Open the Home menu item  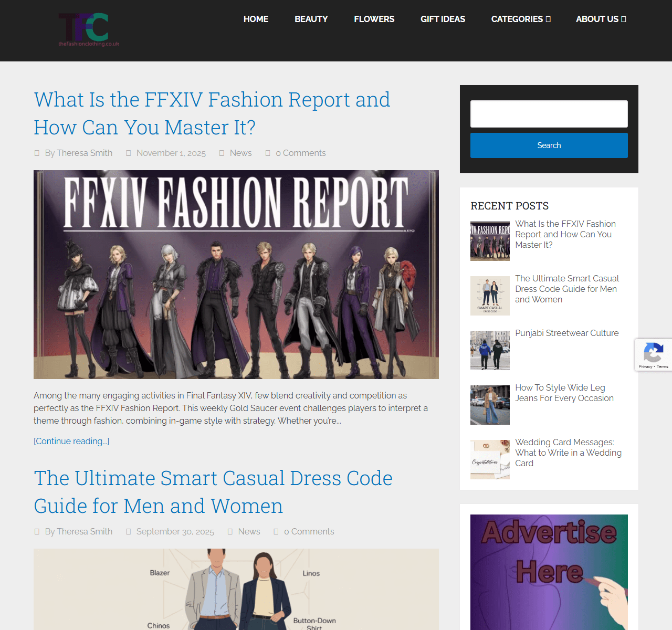pos(256,19)
